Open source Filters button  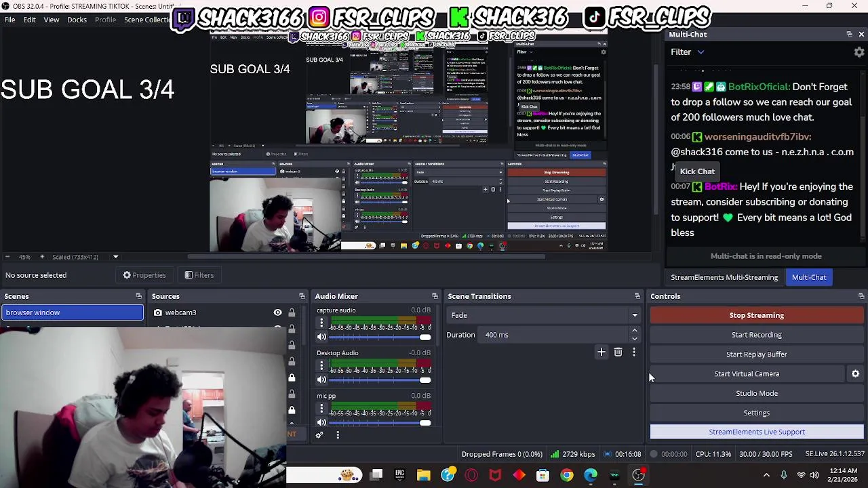199,275
